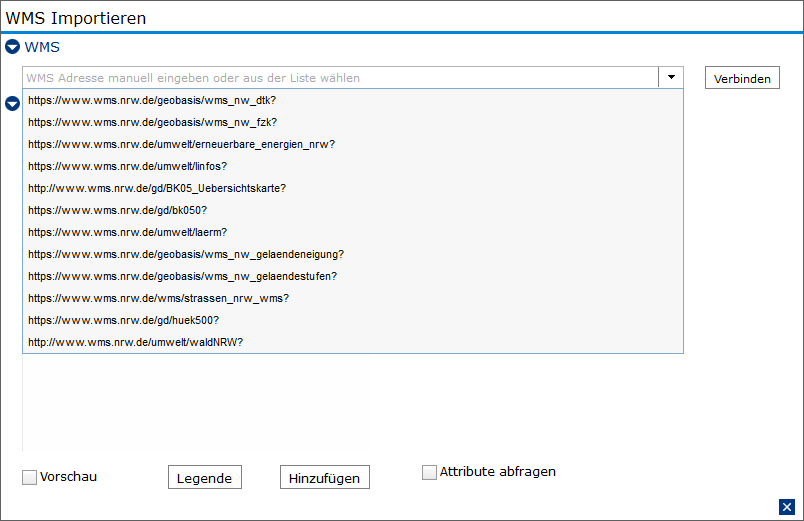Select the wms_nw_dtk address
Screen dimensions: 804x521
[353, 101]
